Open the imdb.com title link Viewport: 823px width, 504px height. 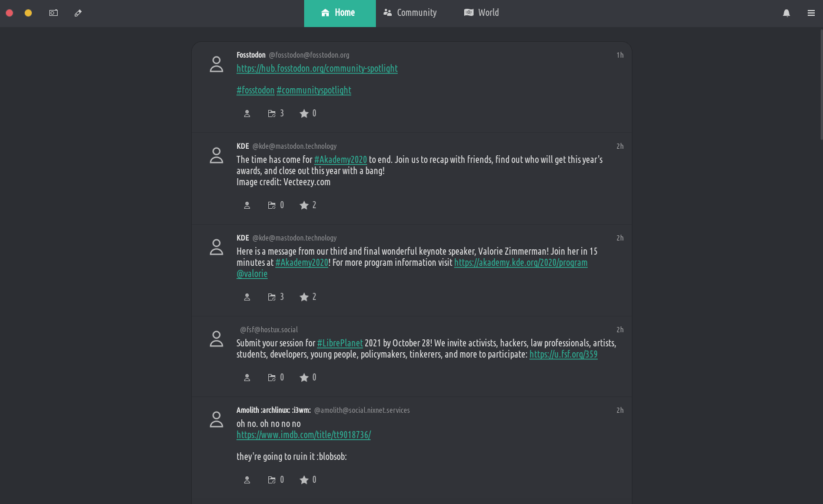click(x=304, y=435)
